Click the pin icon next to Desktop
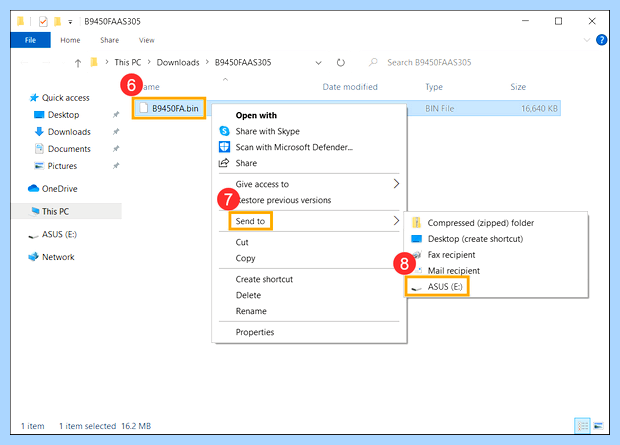The image size is (620, 445). click(116, 115)
